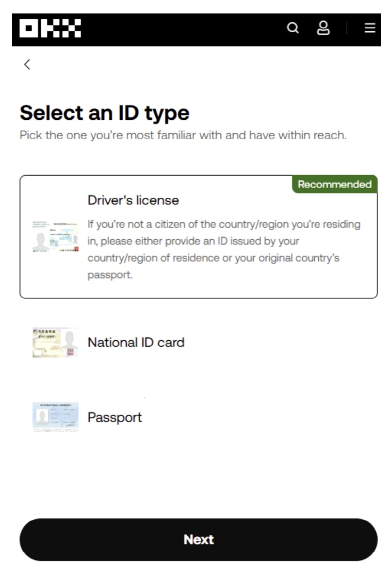Go back using the left chevron
Image resolution: width=392 pixels, height=579 pixels.
point(27,64)
